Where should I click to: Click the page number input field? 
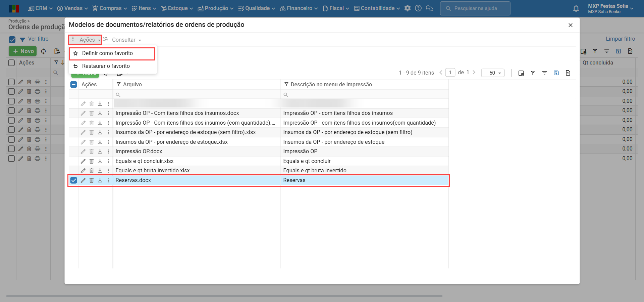tap(450, 73)
